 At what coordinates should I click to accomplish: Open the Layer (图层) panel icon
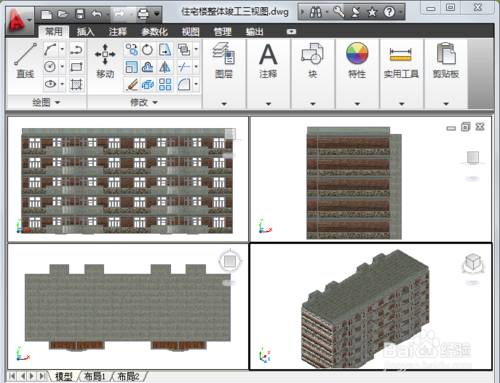(x=224, y=60)
